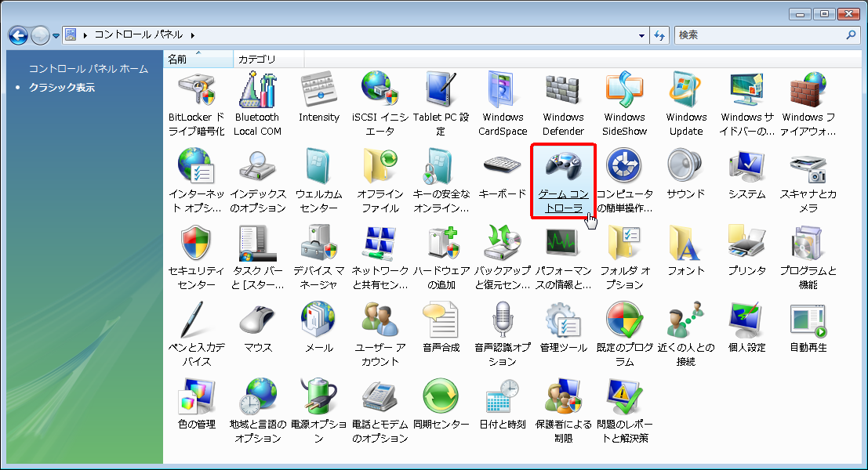
Task: Open オフライン ファイル
Action: (x=380, y=180)
